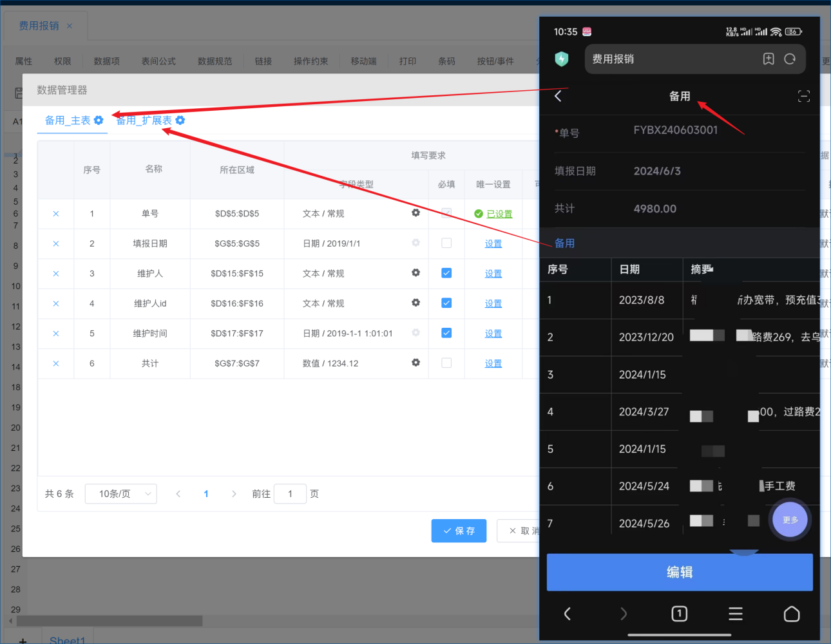Image resolution: width=831 pixels, height=644 pixels.
Task: Click the 前往 page number input field
Action: [290, 494]
